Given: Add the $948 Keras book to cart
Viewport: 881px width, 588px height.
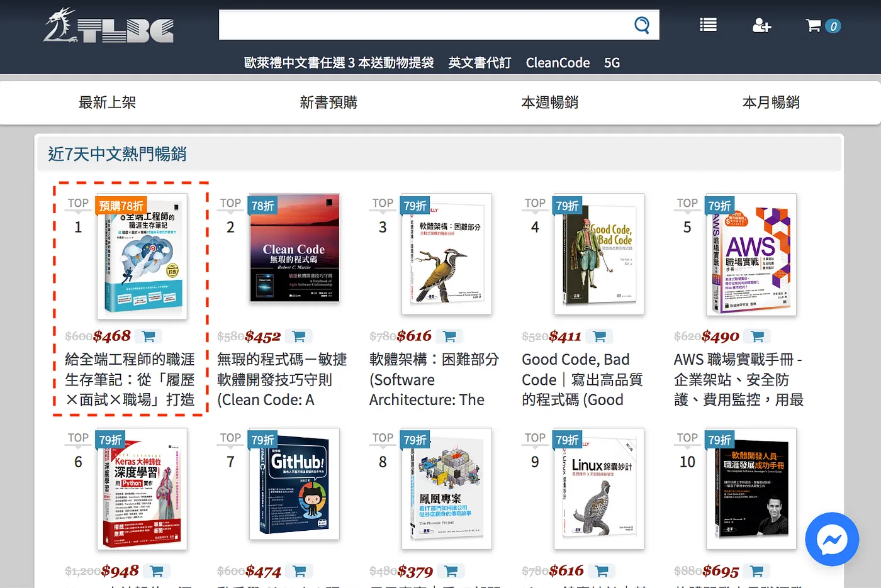Looking at the screenshot, I should (157, 571).
